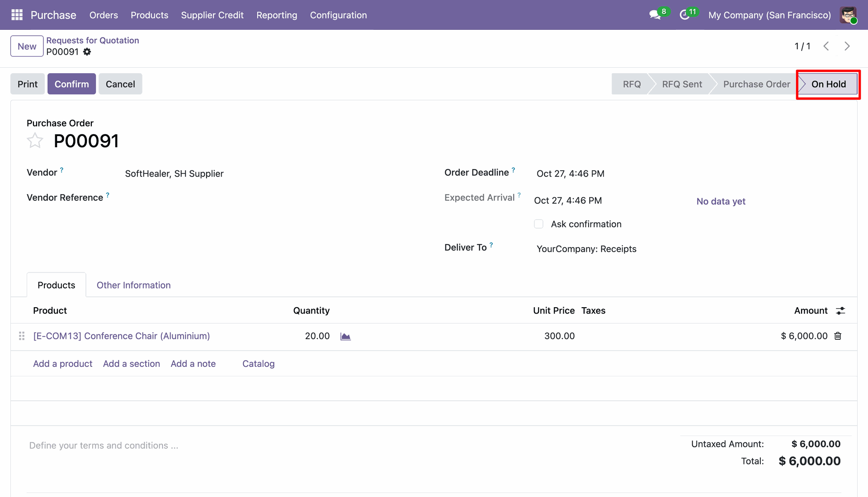Go to Requests for Quotation breadcrumb
Viewport: 868px width, 497px height.
tap(93, 40)
